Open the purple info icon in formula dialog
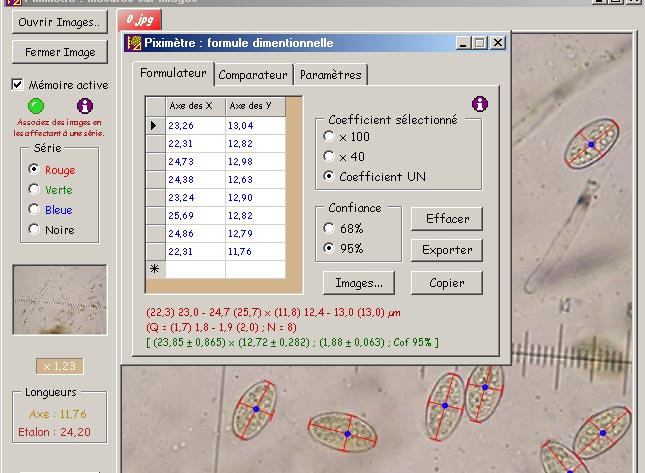 (x=480, y=104)
